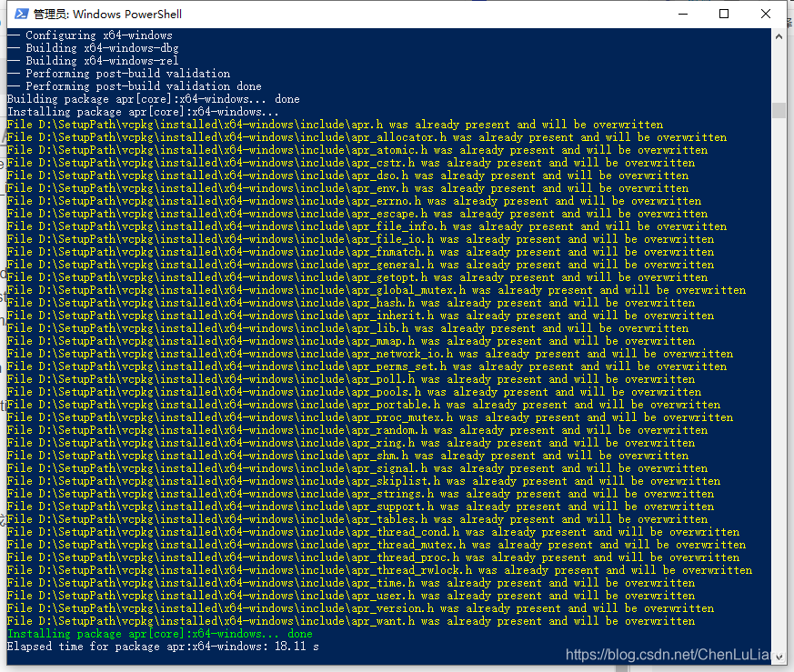
Task: Click the 'Building x64-windows-rel' line
Action: pyautogui.click(x=93, y=61)
